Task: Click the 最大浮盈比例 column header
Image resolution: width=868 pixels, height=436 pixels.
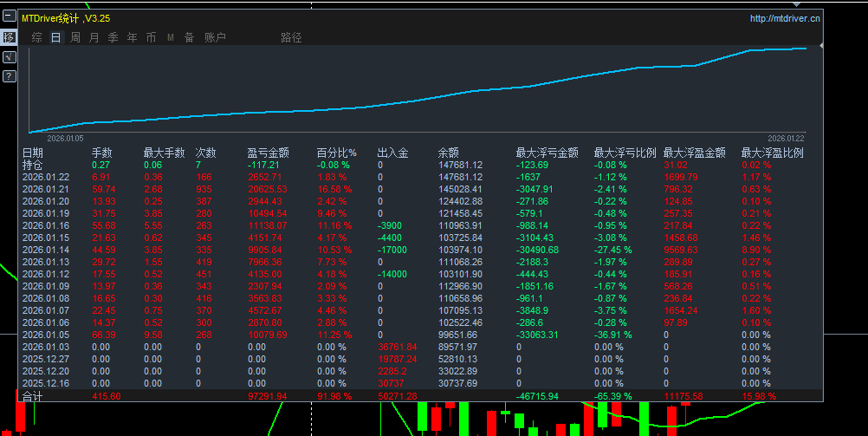Action: coord(772,153)
